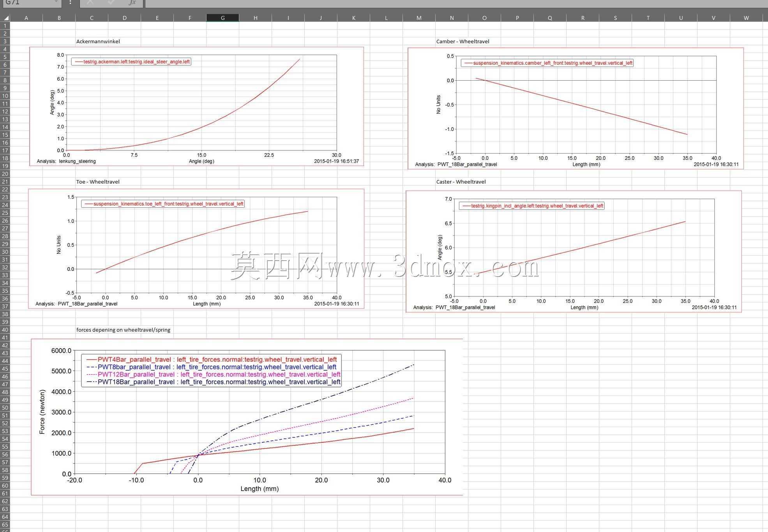The image size is (768, 532).
Task: Select row 1 header
Action: pyautogui.click(x=5, y=26)
